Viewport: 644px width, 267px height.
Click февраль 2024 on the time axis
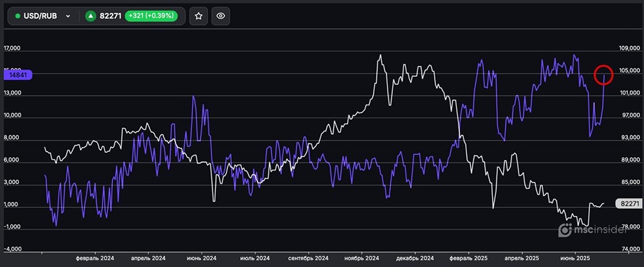[x=95, y=258]
